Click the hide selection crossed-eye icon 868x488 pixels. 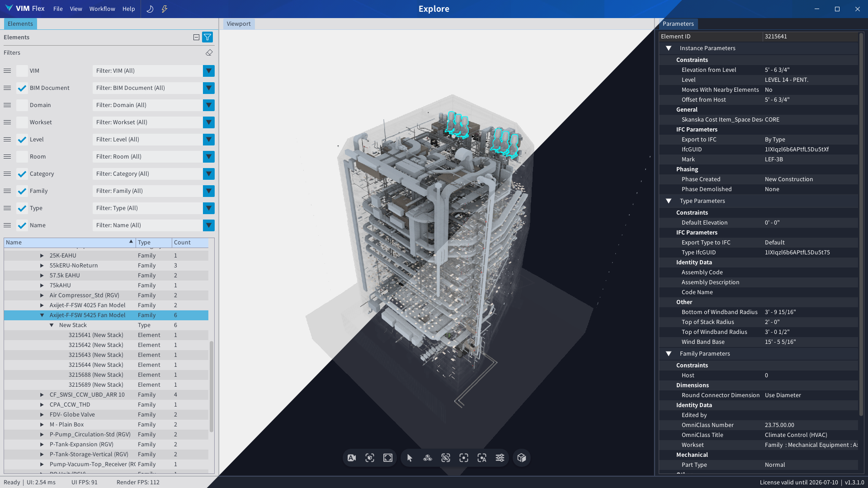coord(446,458)
